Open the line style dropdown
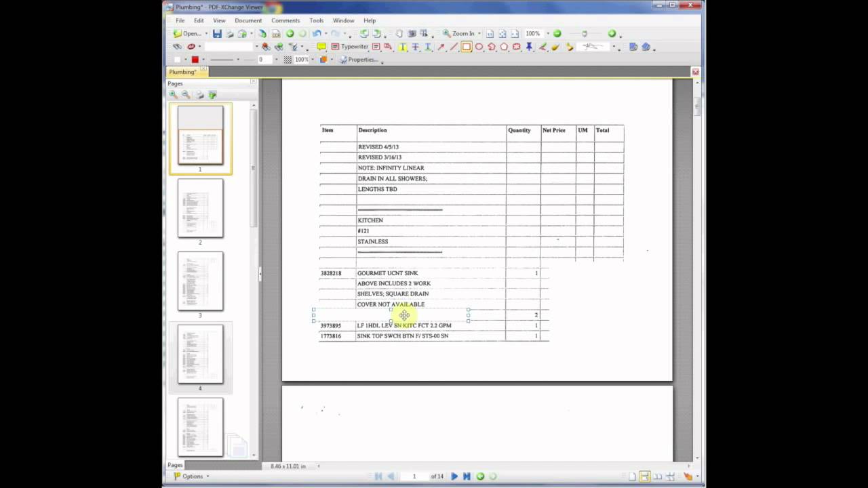The width and height of the screenshot is (868, 488). click(x=238, y=60)
